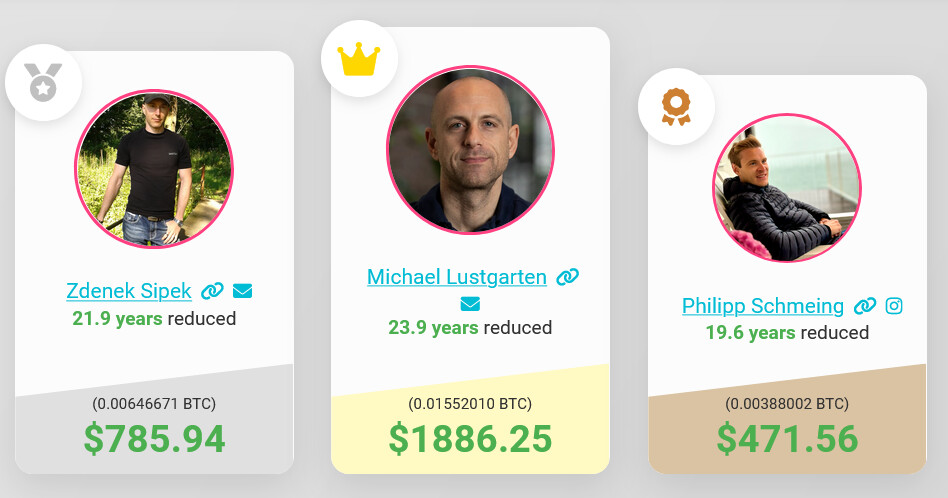Viewport: 948px width, 498px height.
Task: Open the email icon next to Zdenek Sipek
Action: [x=242, y=291]
